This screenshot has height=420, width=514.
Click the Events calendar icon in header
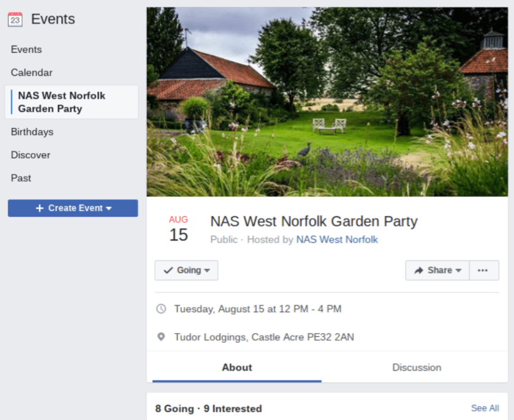coord(15,20)
